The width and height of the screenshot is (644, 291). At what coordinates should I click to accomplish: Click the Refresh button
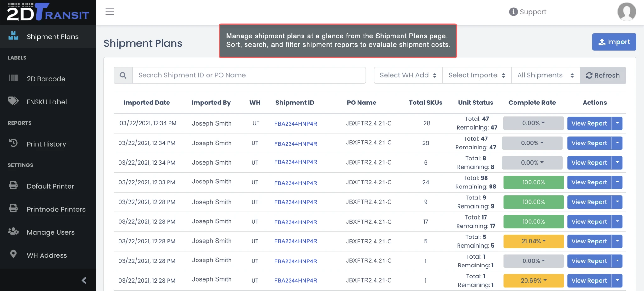click(603, 75)
